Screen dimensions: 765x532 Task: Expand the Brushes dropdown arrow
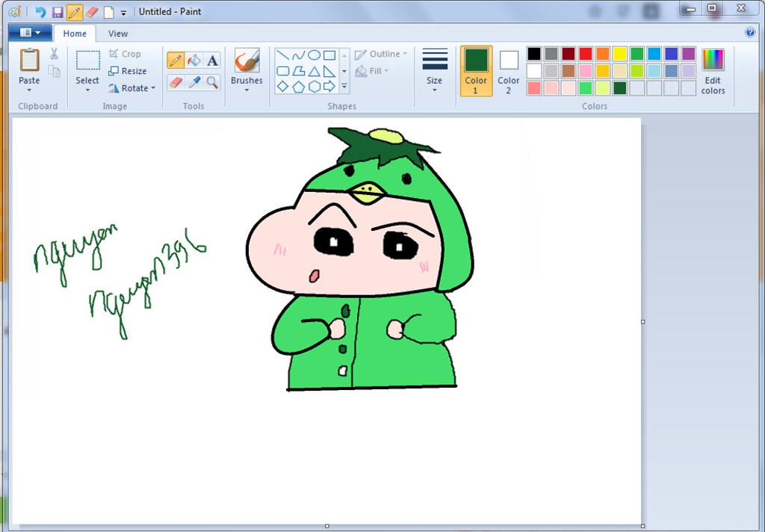tap(247, 90)
